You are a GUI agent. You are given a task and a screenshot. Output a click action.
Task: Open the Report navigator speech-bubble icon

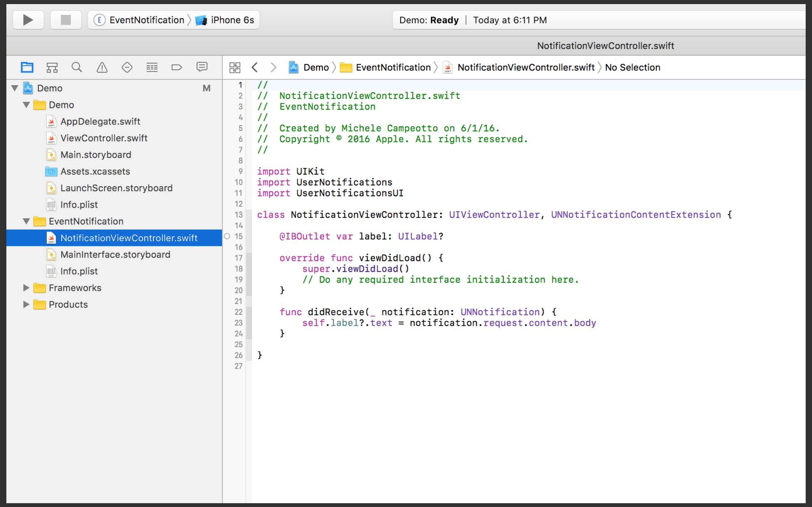coord(202,67)
